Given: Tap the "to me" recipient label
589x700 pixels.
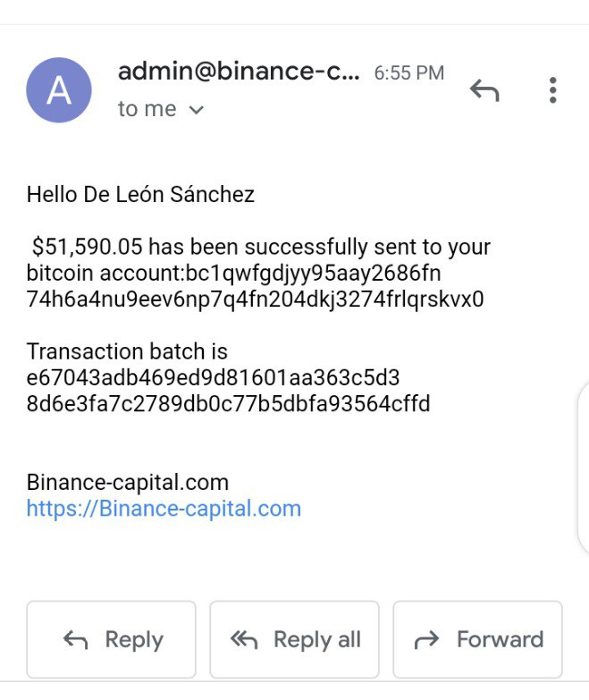Looking at the screenshot, I should pos(147,109).
